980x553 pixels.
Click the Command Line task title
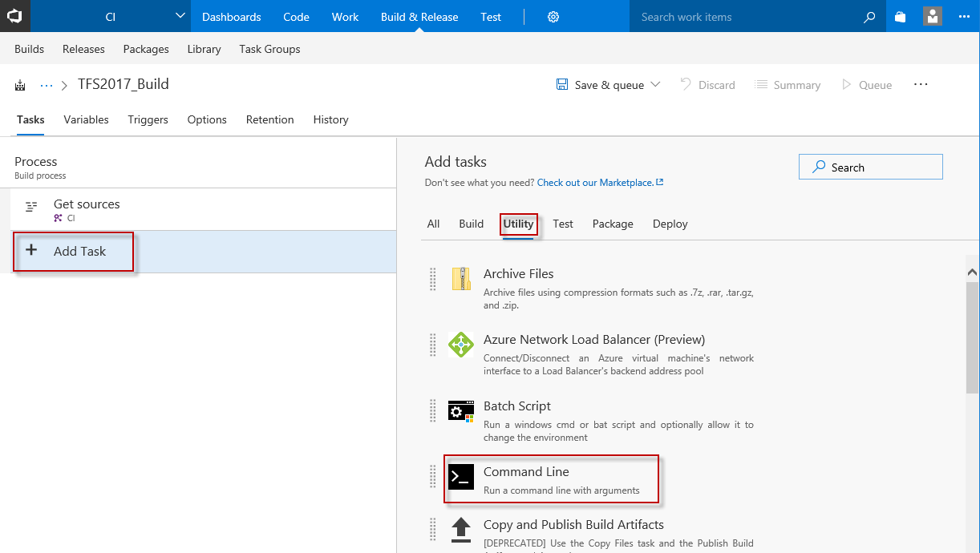click(x=526, y=471)
